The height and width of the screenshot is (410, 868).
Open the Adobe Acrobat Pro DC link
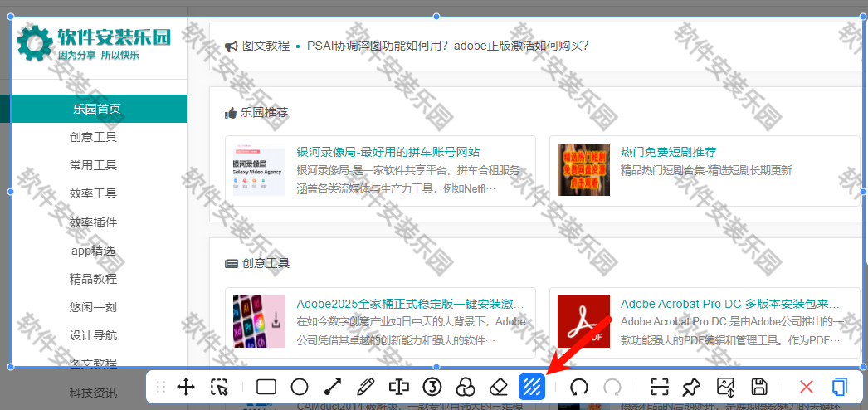729,304
